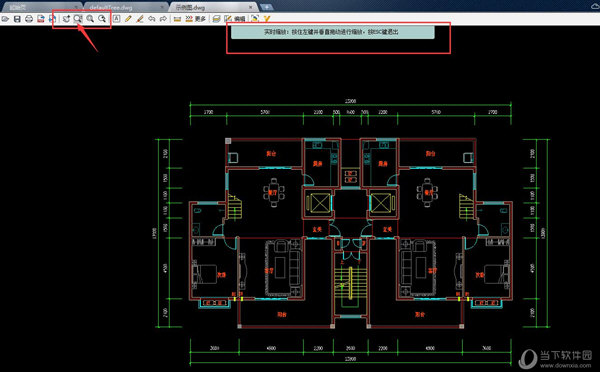Select the pan view tool
Screen dimensions: 600x372
tap(67, 19)
